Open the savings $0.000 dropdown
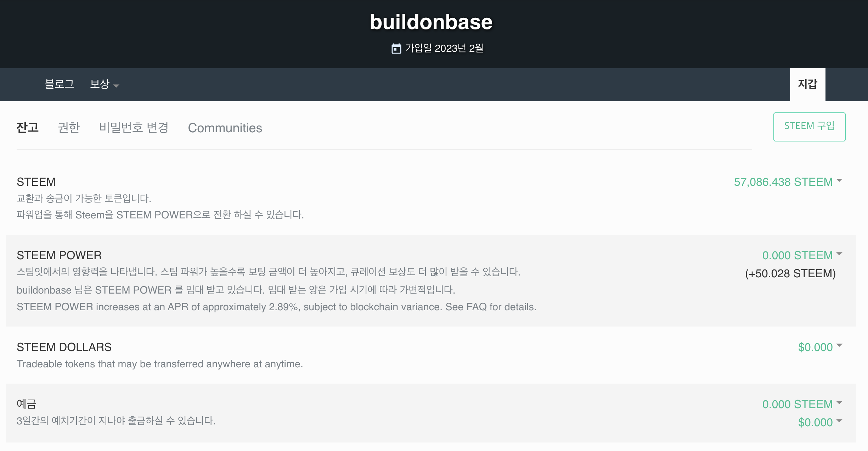Screen dimensions: 868x451 click(820, 422)
